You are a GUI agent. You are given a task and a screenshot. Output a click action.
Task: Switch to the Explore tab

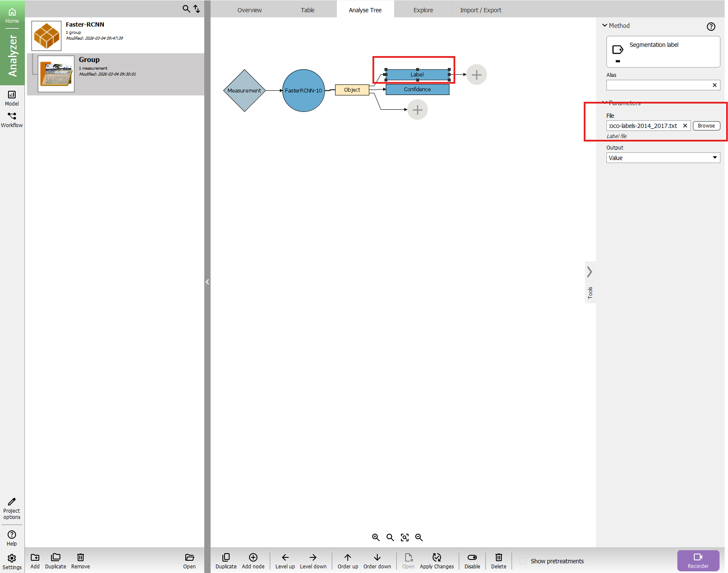point(423,10)
